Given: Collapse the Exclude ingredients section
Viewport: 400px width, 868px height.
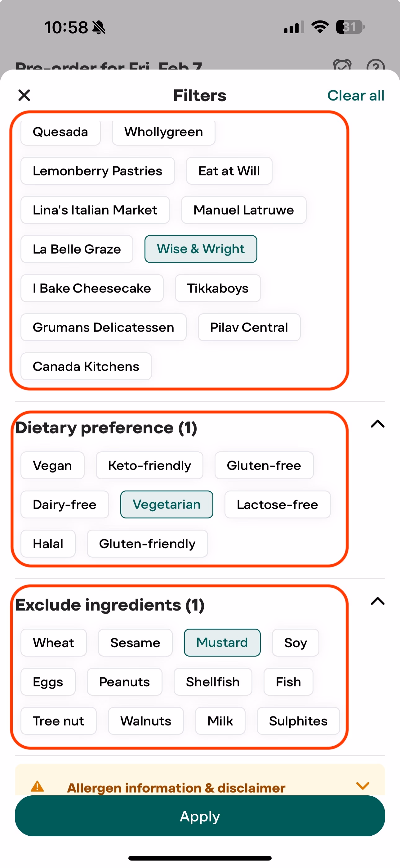Looking at the screenshot, I should [377, 601].
